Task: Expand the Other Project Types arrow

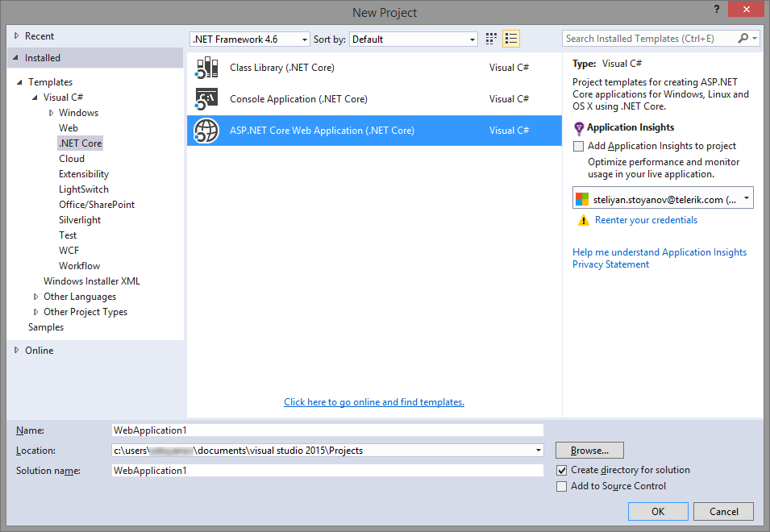Action: point(35,312)
